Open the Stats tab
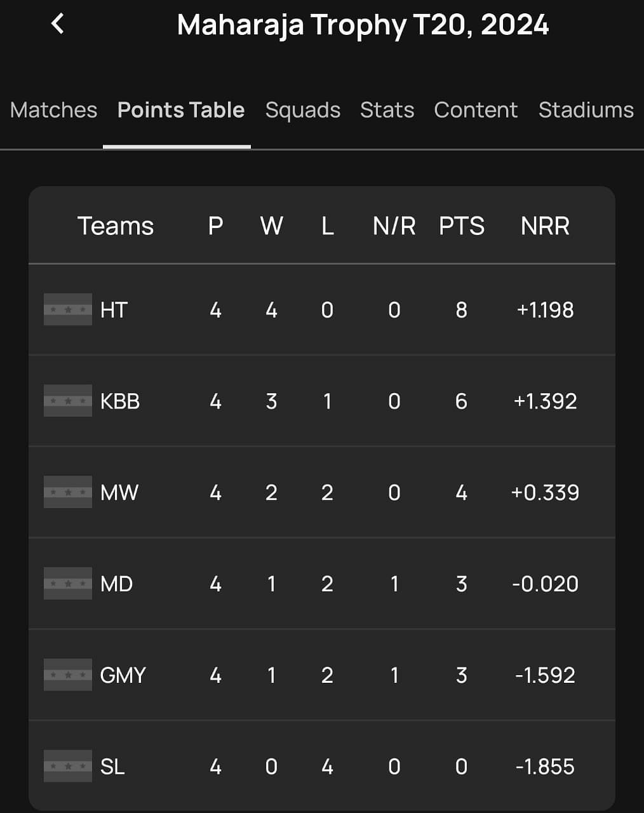Image resolution: width=644 pixels, height=813 pixels. 387,110
